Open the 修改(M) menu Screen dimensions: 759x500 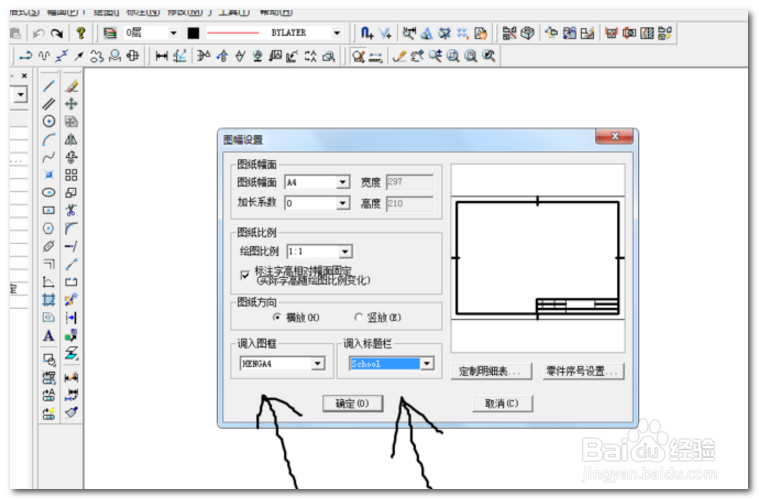185,12
